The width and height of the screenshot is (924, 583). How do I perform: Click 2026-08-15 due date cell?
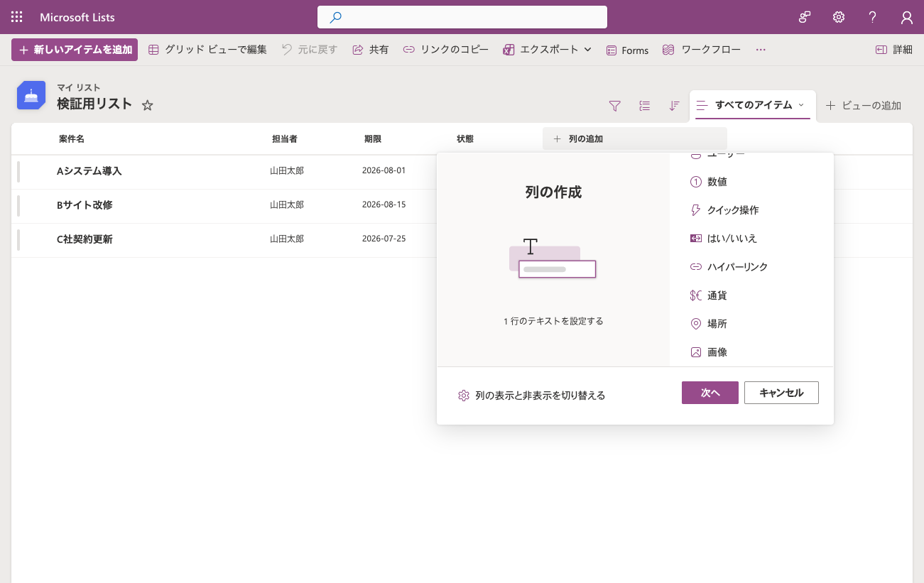(384, 205)
